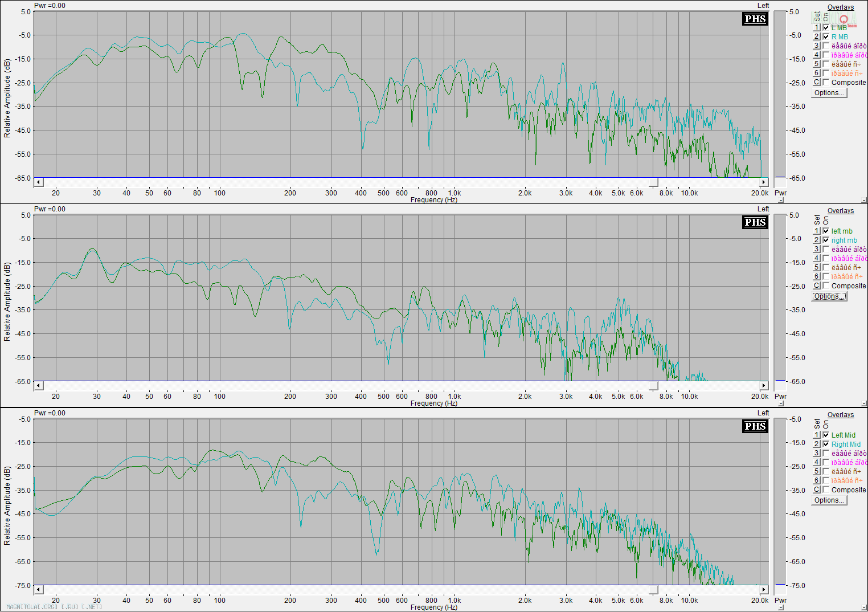This screenshot has height=612, width=868.
Task: Toggle PHS phase display in middle graph
Action: 755,222
